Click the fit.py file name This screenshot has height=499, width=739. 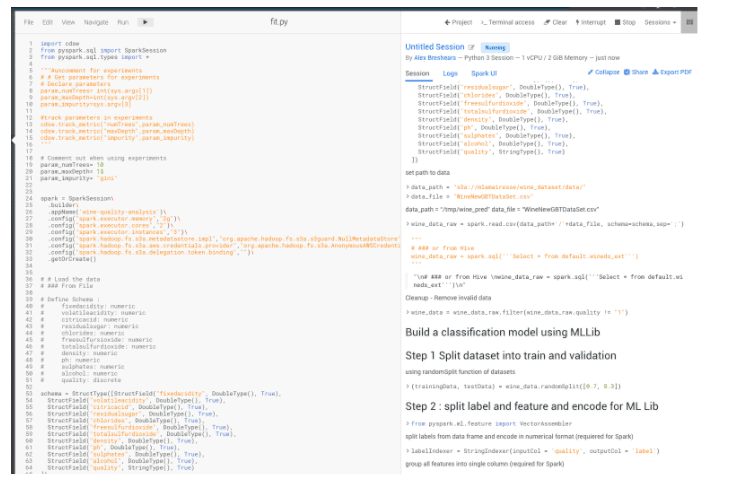click(278, 21)
